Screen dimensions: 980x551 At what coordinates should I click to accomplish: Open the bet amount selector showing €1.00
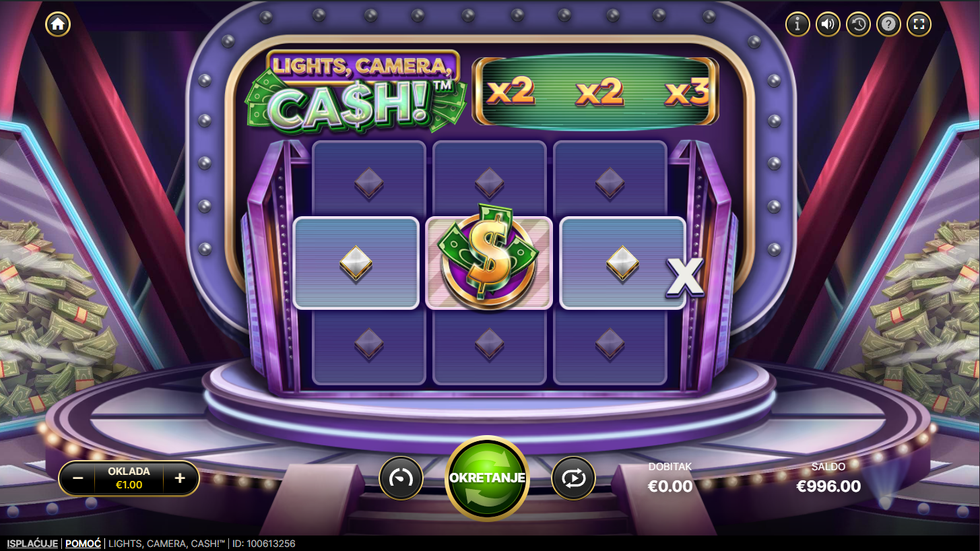click(129, 478)
